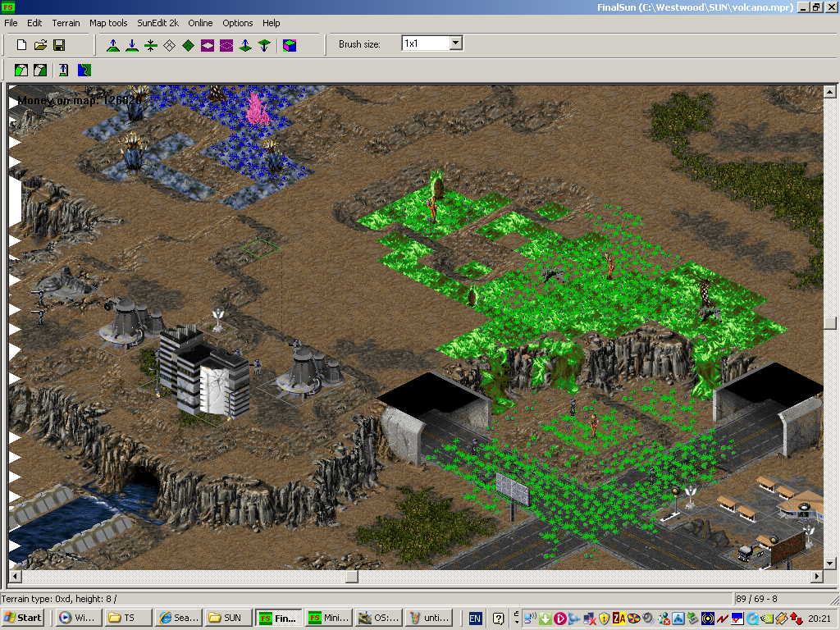The image size is (840, 630).
Task: Click the blue-green shore drawing icon
Action: 84,71
